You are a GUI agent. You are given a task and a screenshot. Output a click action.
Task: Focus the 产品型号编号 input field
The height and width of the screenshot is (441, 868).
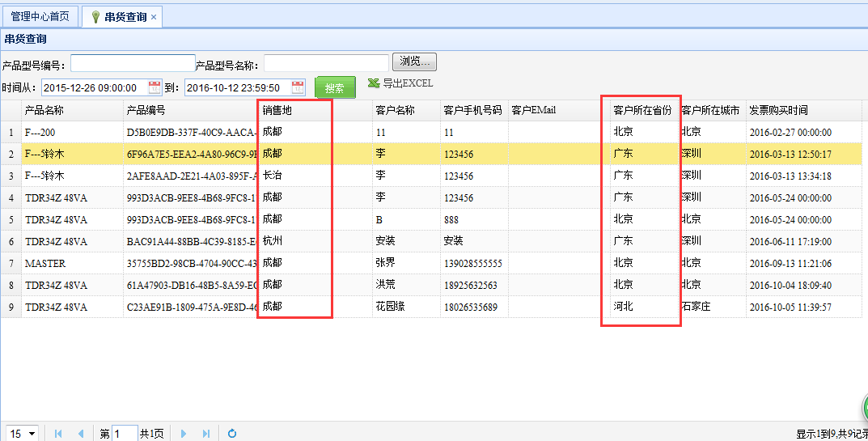pos(133,64)
